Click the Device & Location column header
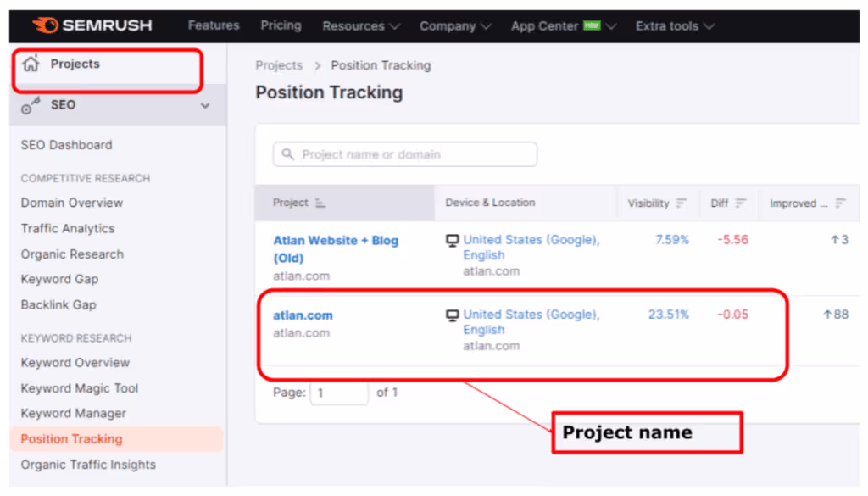Viewport: 868px width, 496px height. (x=491, y=203)
